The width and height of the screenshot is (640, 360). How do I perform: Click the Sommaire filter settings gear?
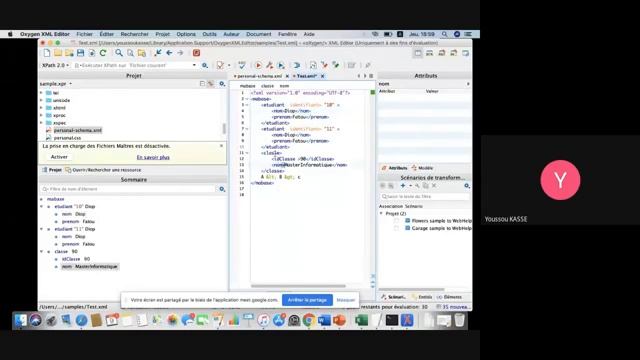(x=222, y=189)
